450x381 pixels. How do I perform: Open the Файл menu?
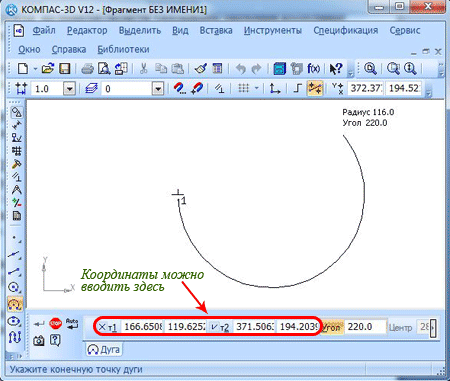coord(44,30)
